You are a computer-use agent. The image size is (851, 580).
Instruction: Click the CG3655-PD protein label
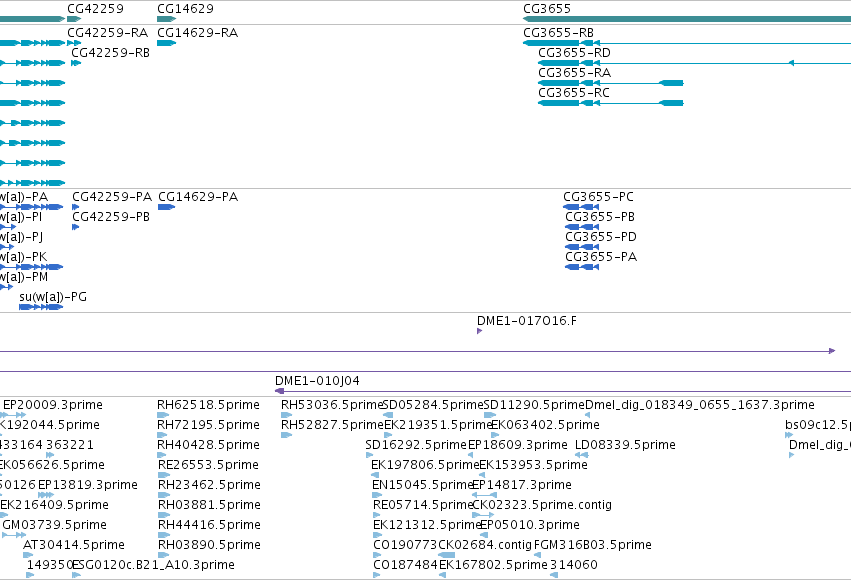point(601,237)
